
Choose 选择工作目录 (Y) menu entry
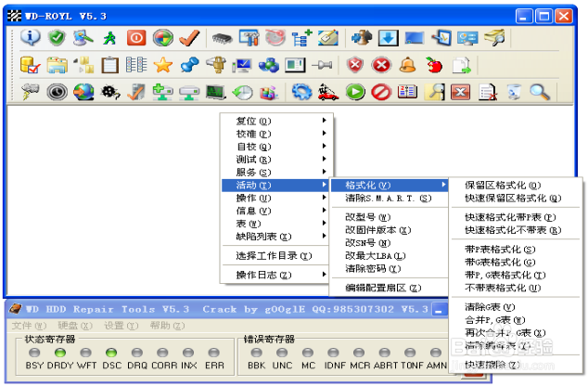click(275, 256)
